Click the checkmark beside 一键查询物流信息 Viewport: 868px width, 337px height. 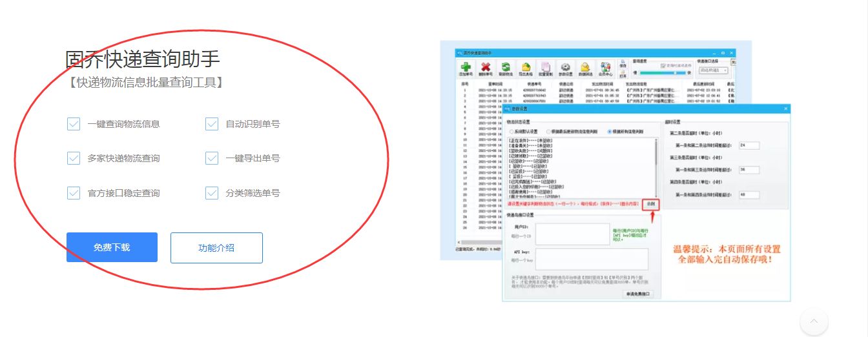tap(74, 124)
